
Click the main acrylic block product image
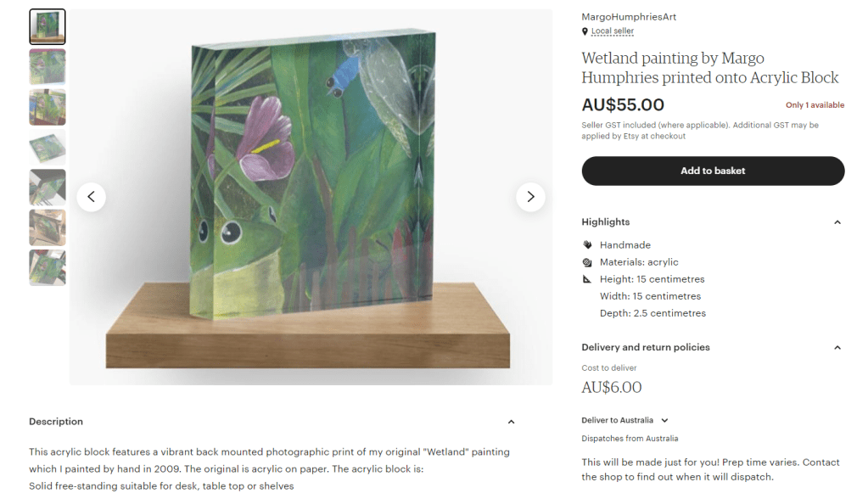(311, 197)
